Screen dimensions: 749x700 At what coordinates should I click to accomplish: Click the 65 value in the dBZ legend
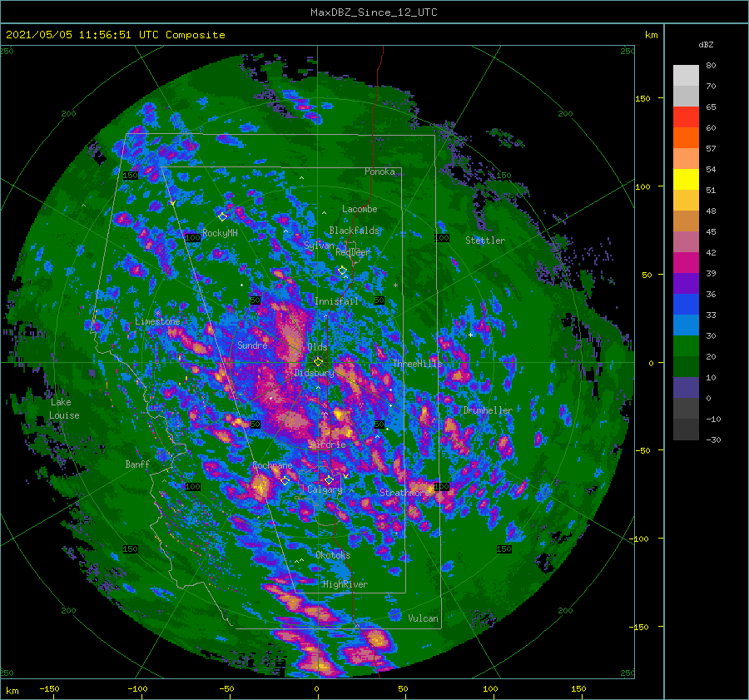coord(711,107)
